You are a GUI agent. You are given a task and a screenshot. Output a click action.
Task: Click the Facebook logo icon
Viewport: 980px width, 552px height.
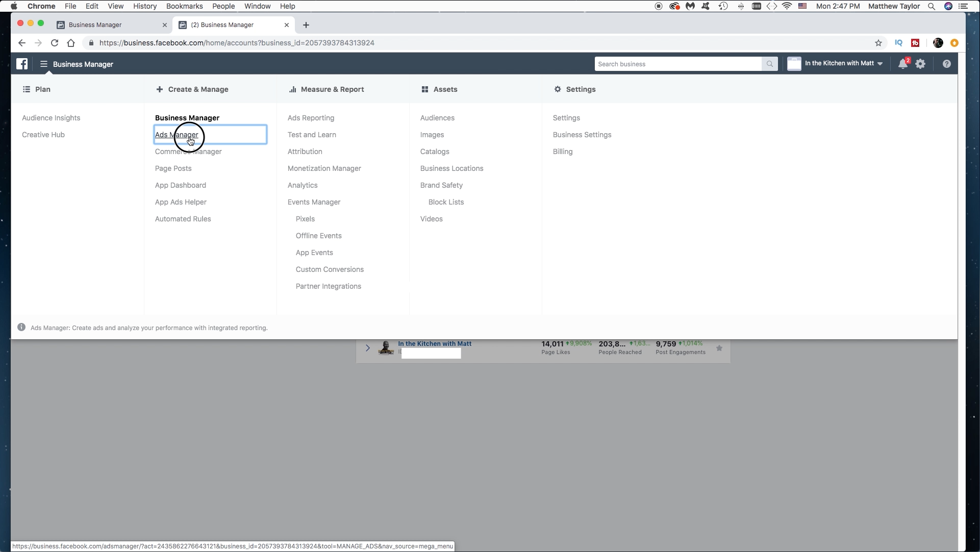coord(22,63)
